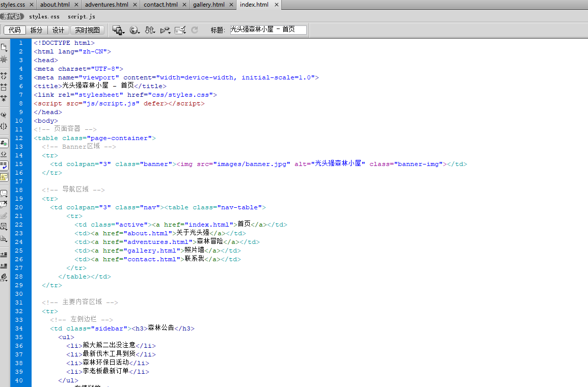
Task: Toggle Highlight Invalid Code
Action: [4, 154]
